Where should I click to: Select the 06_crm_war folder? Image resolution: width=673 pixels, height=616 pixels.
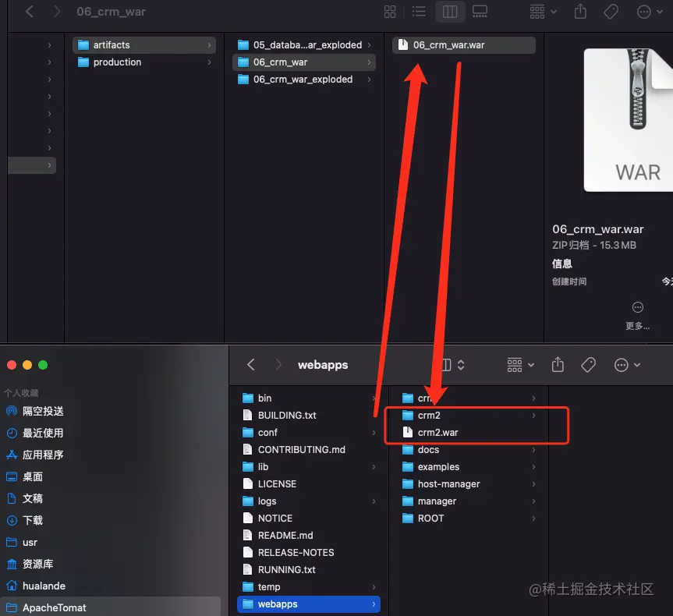[x=304, y=62]
